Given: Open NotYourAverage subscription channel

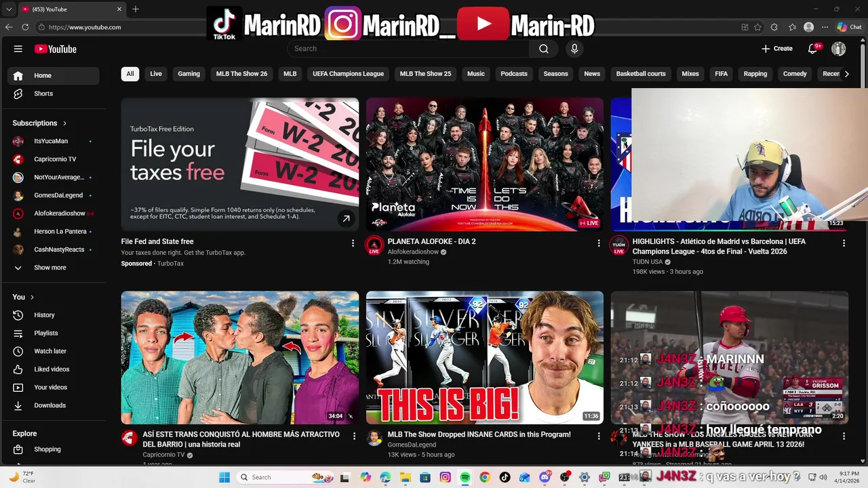Looking at the screenshot, I should 54,178.
